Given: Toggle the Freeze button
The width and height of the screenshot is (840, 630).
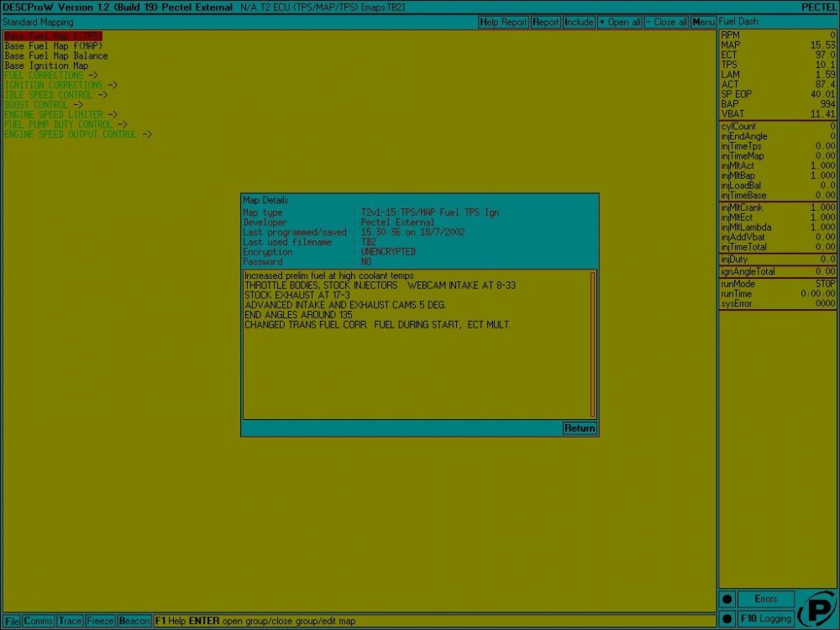Looking at the screenshot, I should click(100, 621).
